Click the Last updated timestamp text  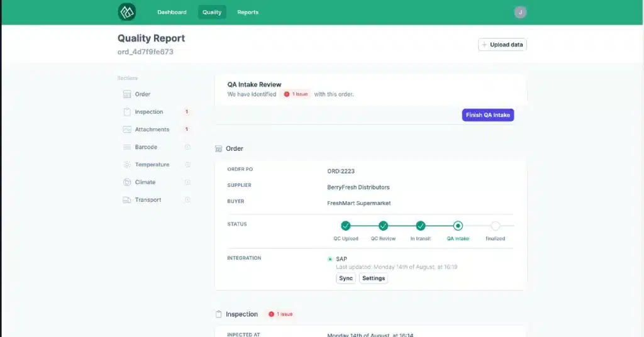(x=397, y=267)
